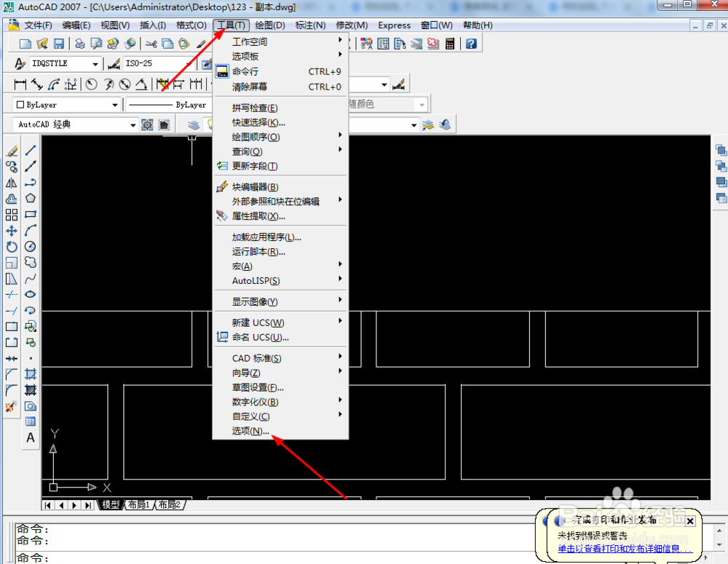Select the Erase modify tool
The height and width of the screenshot is (564, 728).
point(12,151)
